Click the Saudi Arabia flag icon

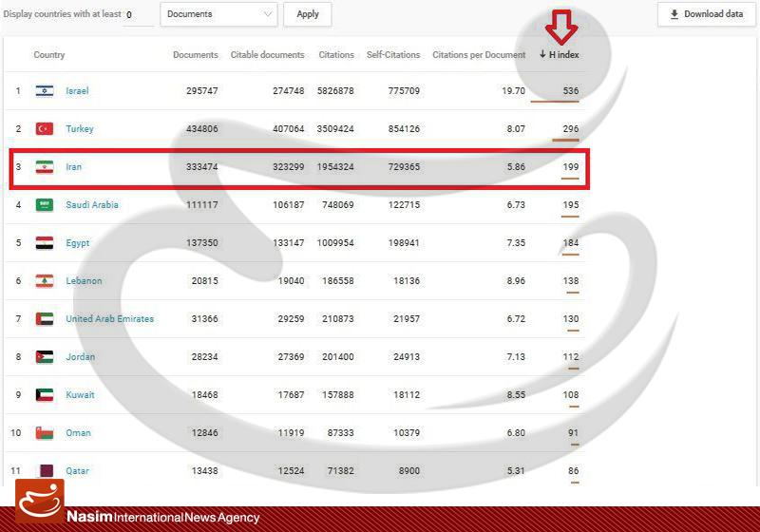click(45, 205)
